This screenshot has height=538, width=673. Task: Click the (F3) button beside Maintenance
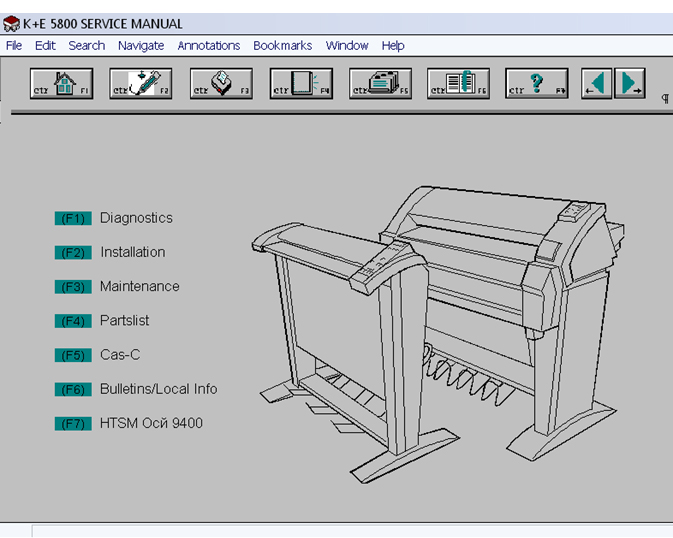pos(73,287)
